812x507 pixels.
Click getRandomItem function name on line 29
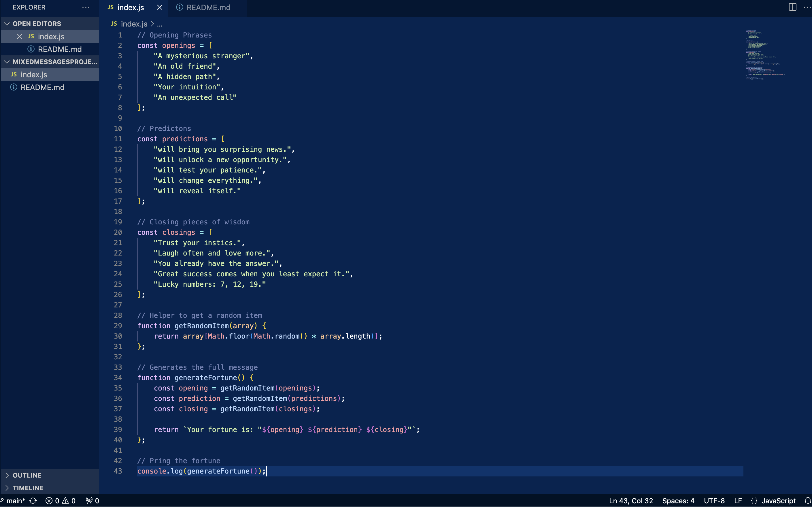click(x=202, y=326)
